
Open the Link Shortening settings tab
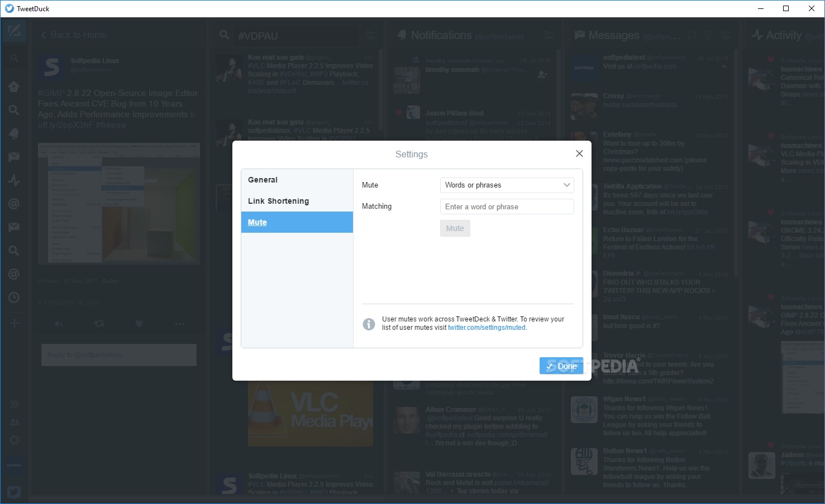[x=297, y=201]
